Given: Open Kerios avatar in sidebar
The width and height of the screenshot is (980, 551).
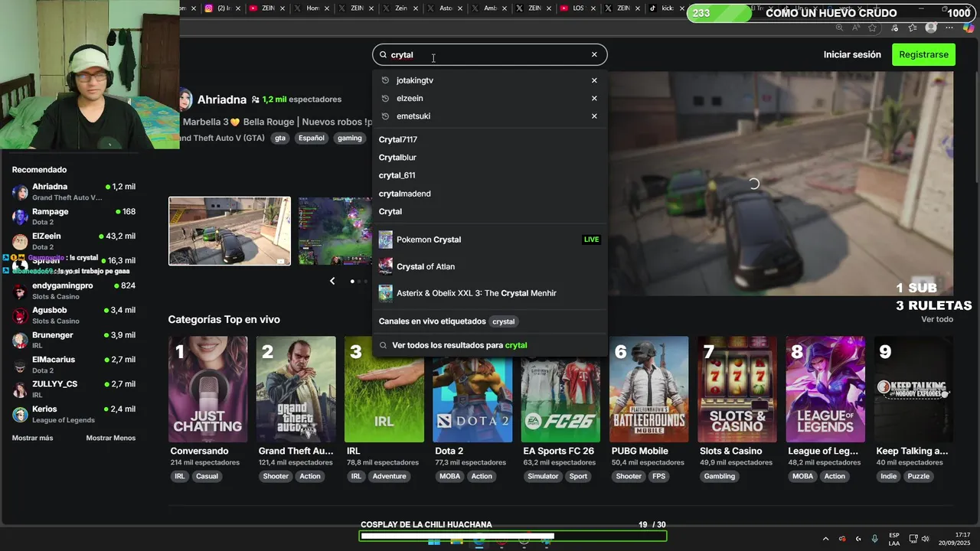Looking at the screenshot, I should [x=20, y=414].
